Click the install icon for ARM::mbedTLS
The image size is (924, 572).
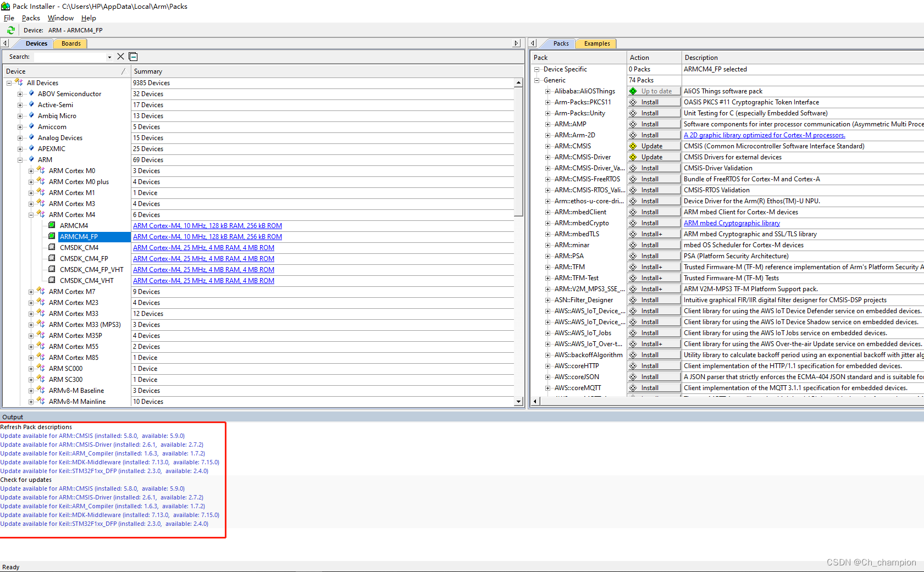[633, 234]
